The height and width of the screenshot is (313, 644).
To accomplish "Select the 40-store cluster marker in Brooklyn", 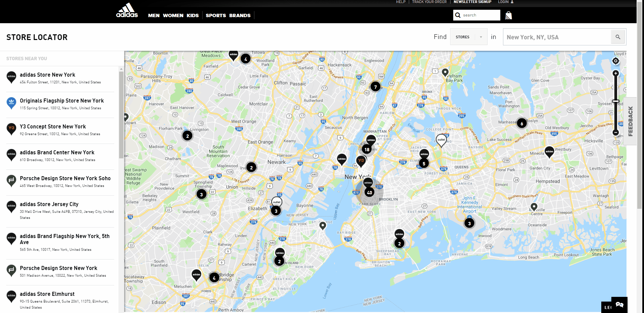I will [x=369, y=193].
